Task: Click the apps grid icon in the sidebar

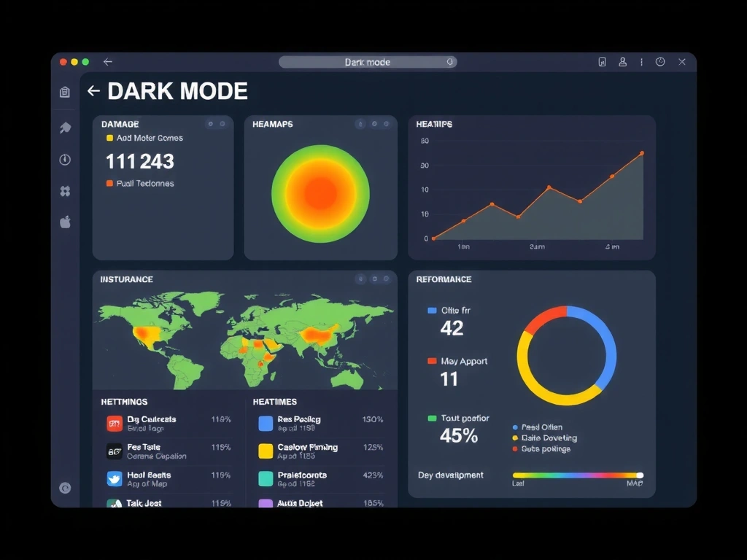Action: 64,191
